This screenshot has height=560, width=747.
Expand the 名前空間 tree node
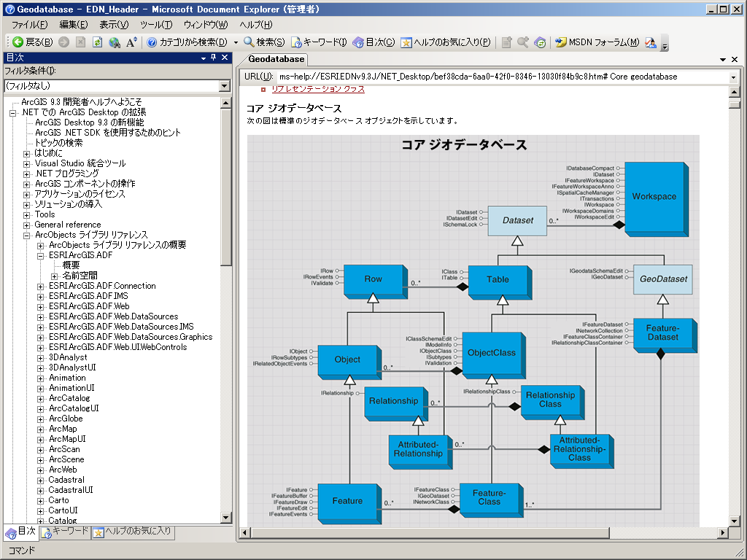(54, 276)
